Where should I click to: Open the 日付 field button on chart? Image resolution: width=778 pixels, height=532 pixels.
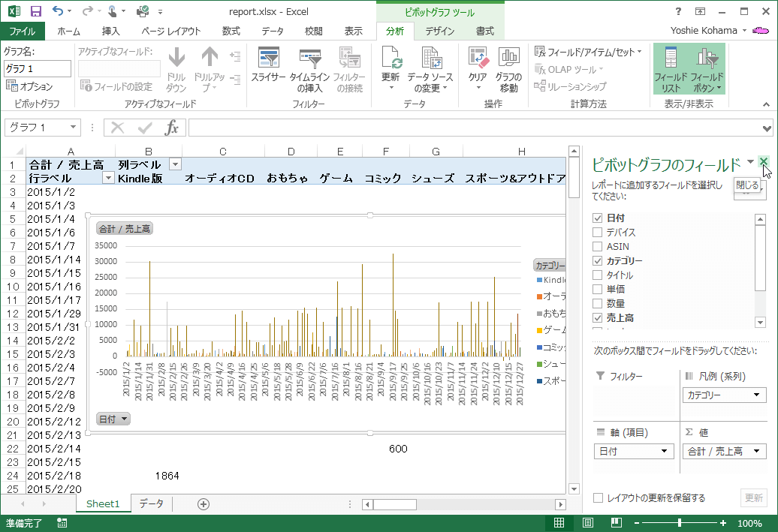tap(113, 419)
